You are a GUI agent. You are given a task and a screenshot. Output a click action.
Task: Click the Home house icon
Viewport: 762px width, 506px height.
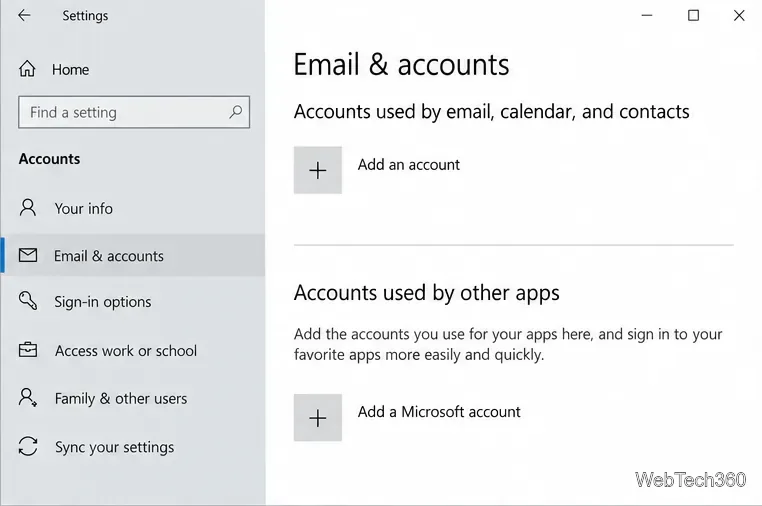pos(27,69)
